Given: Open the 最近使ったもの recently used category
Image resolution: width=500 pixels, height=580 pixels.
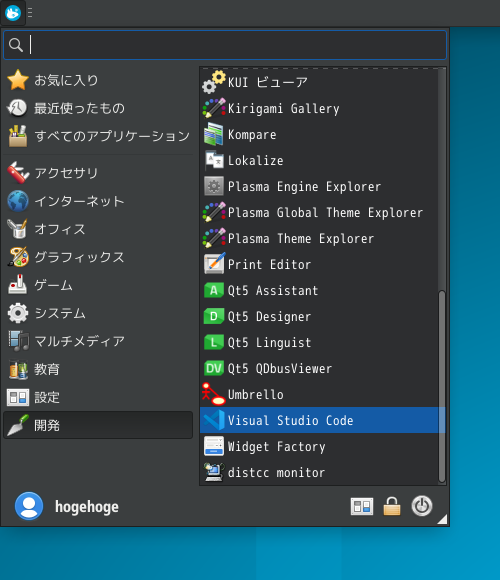Looking at the screenshot, I should (x=98, y=108).
